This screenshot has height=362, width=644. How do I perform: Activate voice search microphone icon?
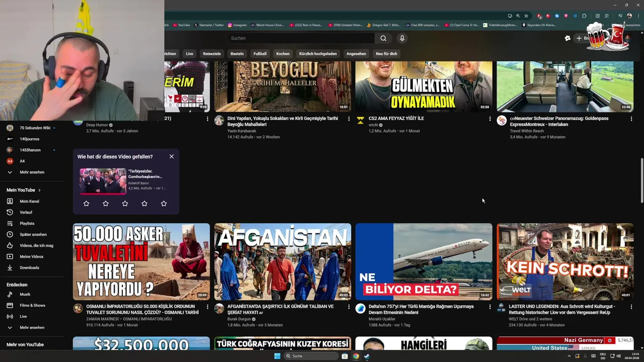pos(401,38)
